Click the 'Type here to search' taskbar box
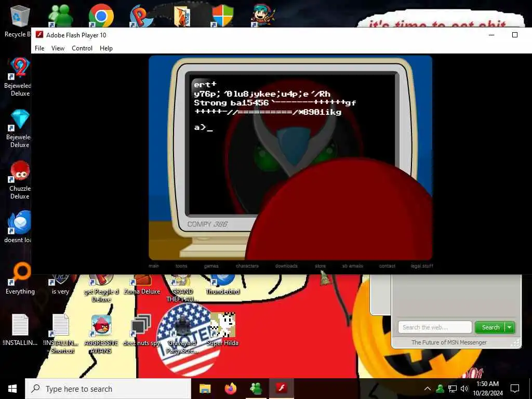The height and width of the screenshot is (399, 532). 108,389
